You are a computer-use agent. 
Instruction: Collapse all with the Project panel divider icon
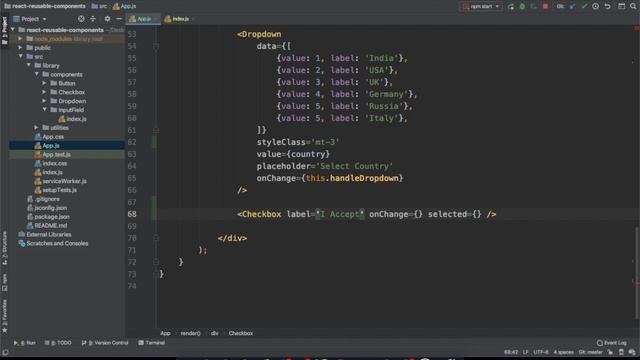(x=93, y=19)
